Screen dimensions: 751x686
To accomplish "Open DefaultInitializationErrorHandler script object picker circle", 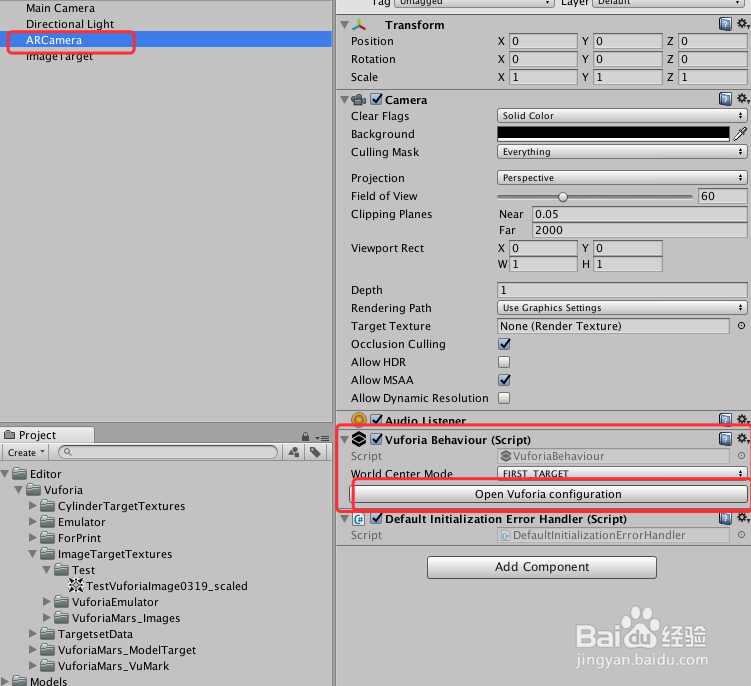I will pyautogui.click(x=741, y=535).
